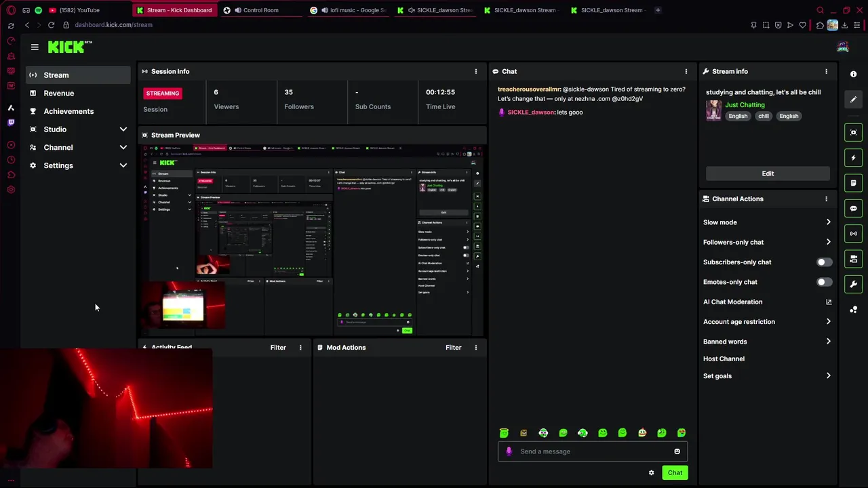Screen dimensions: 868x488
Task: Open Followers-only chat options arrow
Action: [828, 242]
